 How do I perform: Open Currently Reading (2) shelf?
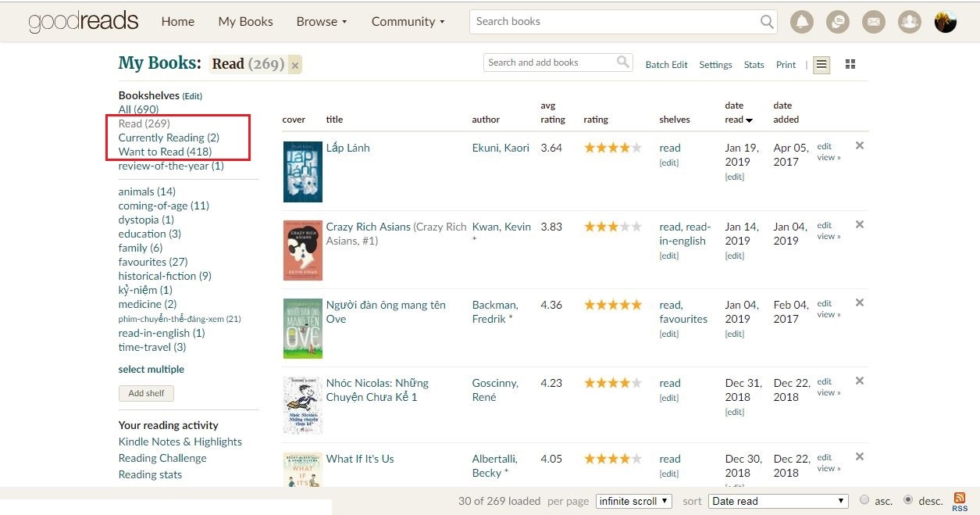pos(169,138)
